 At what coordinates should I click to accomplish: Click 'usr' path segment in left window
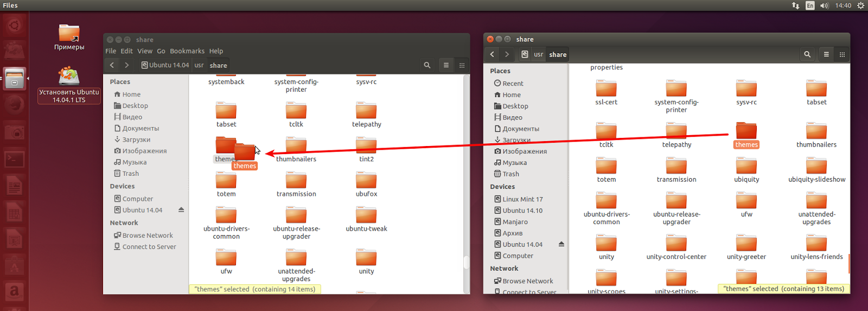tap(199, 65)
